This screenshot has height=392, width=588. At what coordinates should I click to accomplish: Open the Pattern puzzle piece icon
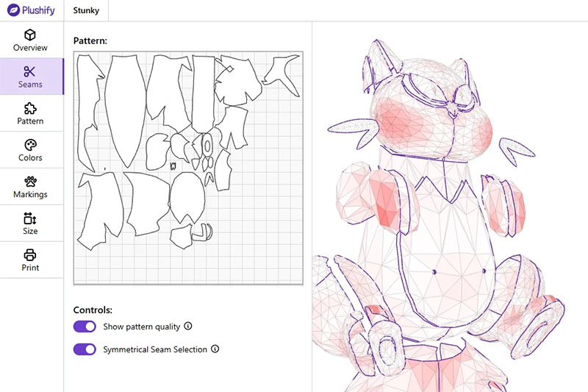[30, 108]
